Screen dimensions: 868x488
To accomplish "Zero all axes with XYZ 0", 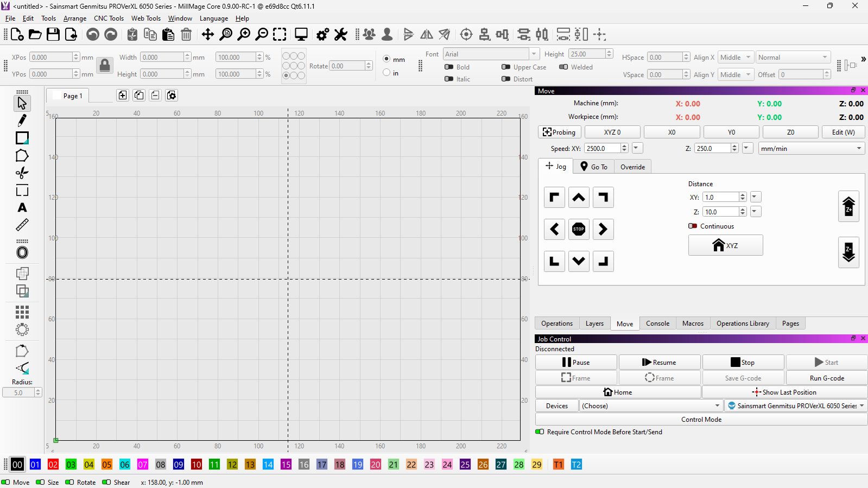I will click(x=612, y=132).
